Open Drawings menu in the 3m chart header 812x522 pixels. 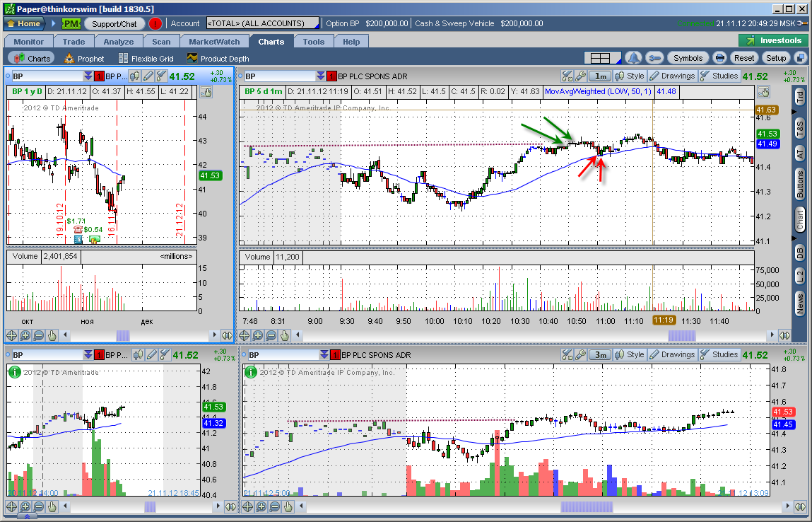(673, 354)
